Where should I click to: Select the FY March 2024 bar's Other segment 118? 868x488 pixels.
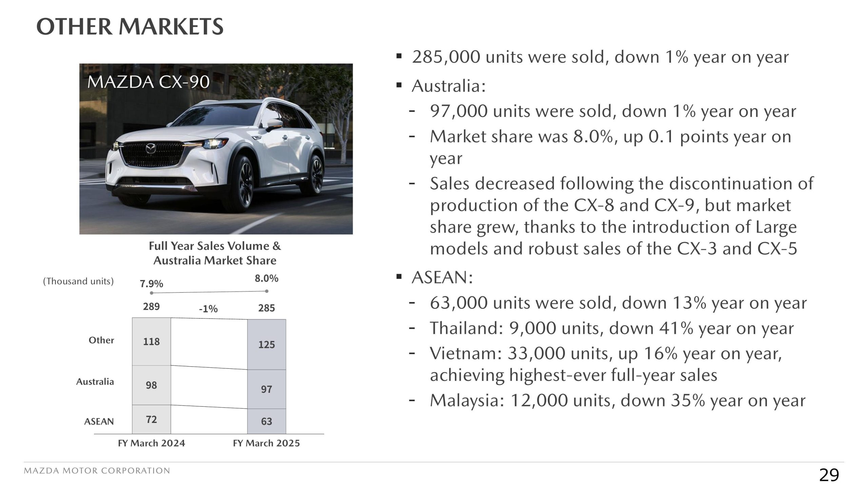(x=151, y=342)
